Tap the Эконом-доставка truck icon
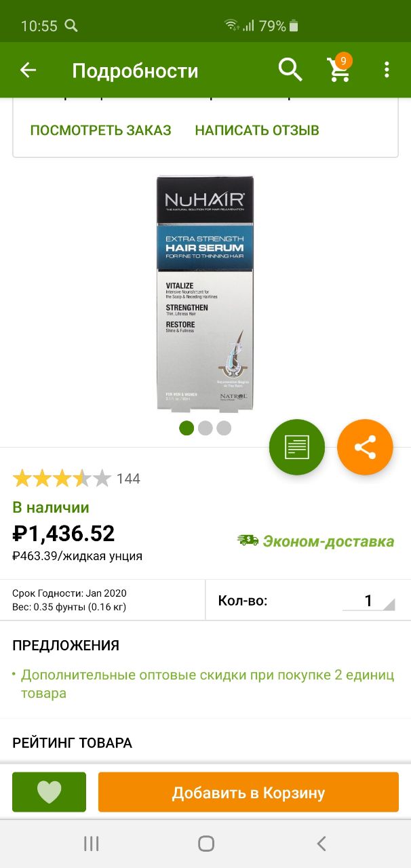The image size is (411, 868). [248, 540]
